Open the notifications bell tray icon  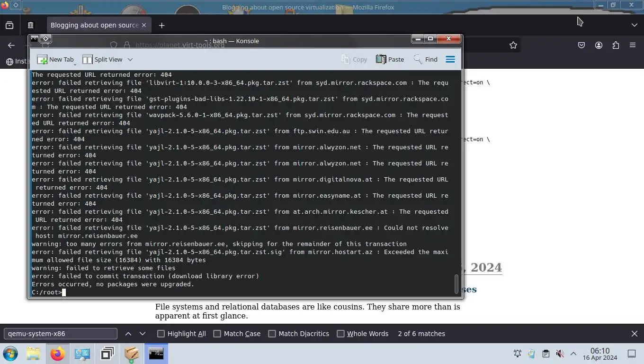(518, 354)
